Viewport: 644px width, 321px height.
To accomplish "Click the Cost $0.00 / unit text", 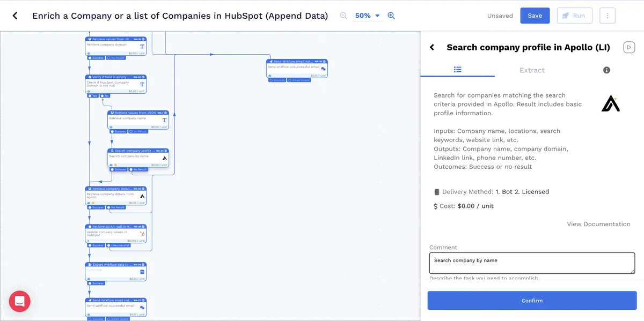I will (464, 206).
